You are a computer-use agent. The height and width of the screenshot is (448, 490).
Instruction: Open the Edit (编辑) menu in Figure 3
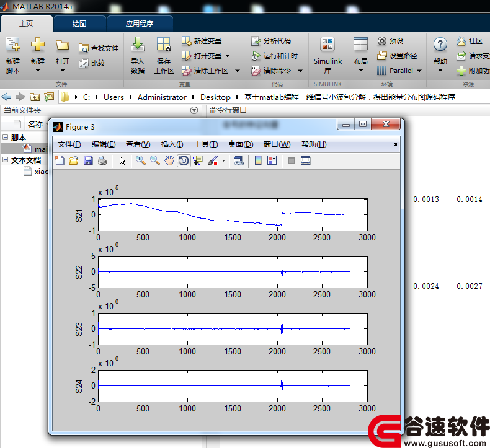[x=104, y=144]
